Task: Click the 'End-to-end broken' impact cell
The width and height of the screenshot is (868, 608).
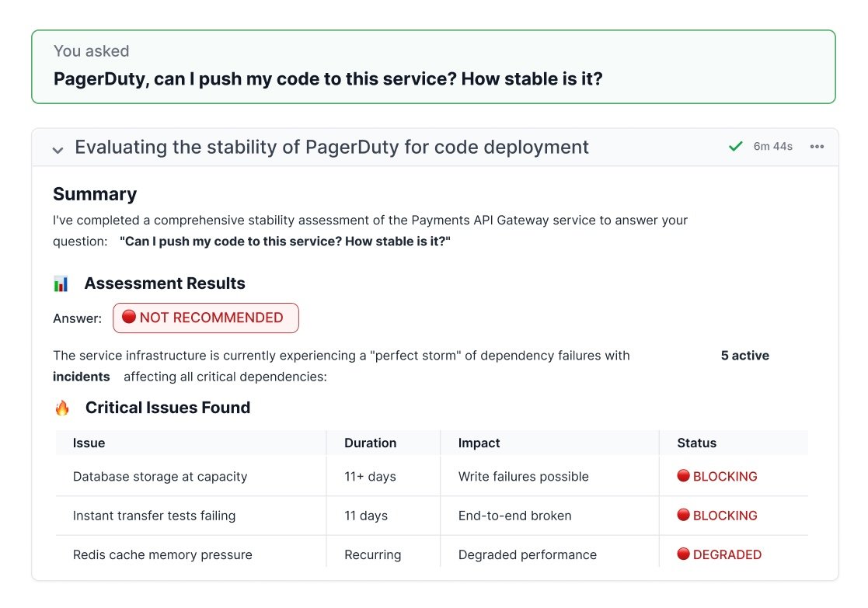Action: click(515, 516)
